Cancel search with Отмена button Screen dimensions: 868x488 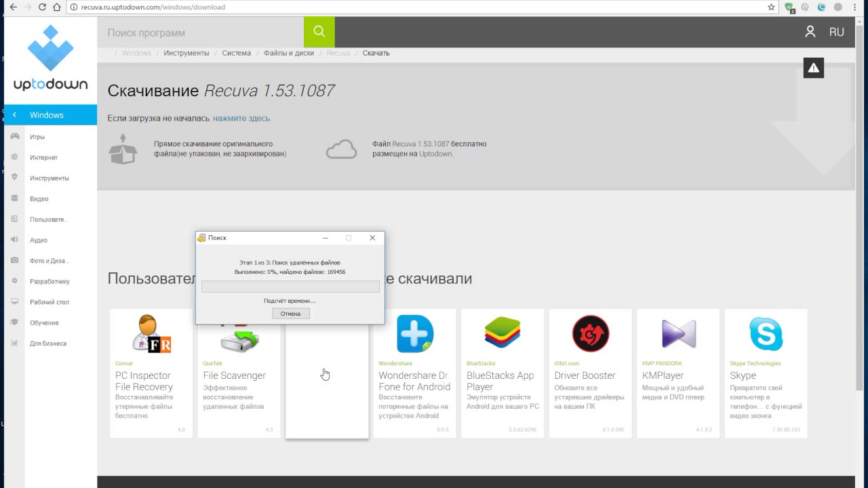click(x=290, y=313)
